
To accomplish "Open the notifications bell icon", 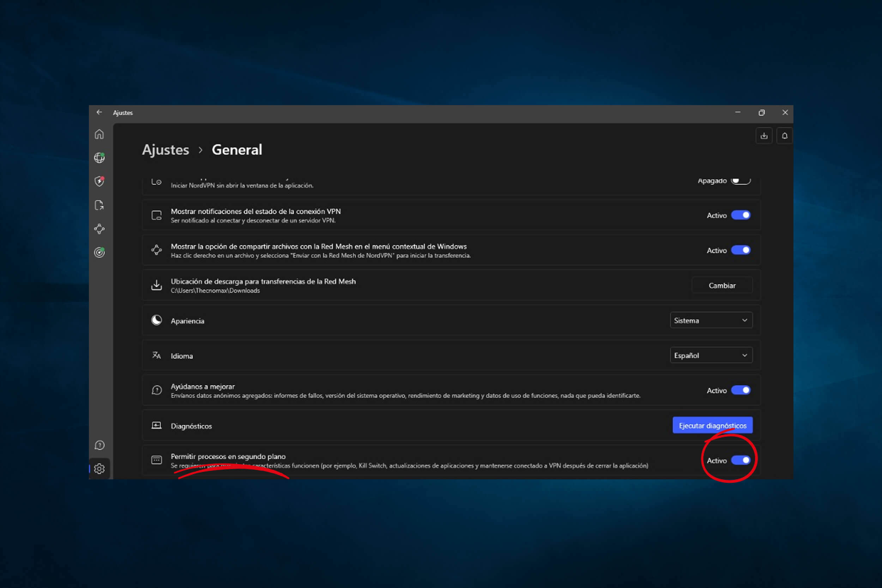I will point(785,136).
